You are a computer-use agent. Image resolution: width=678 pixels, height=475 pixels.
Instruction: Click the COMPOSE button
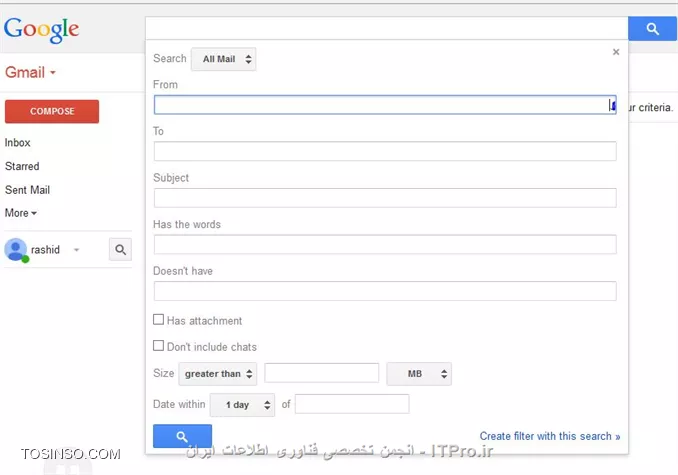point(52,112)
